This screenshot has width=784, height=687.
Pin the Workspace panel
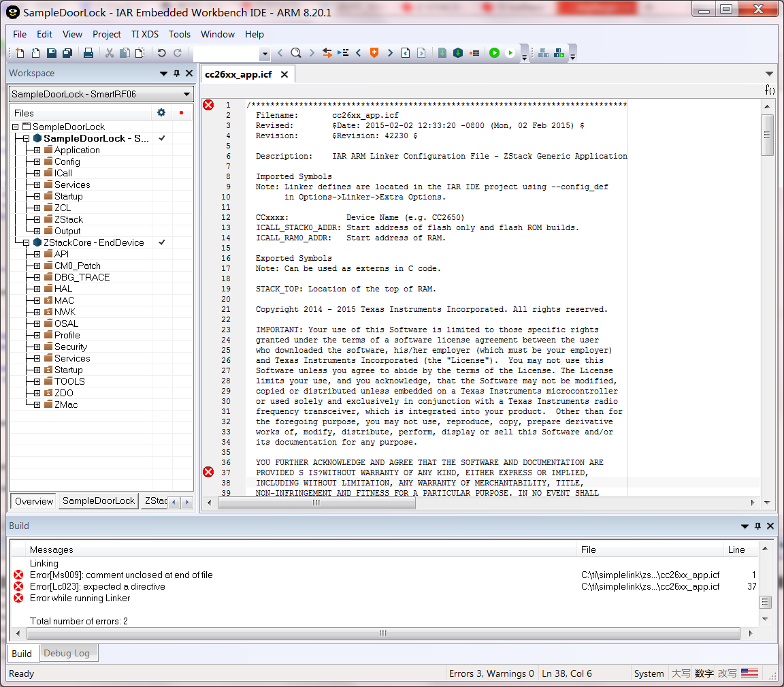pyautogui.click(x=176, y=73)
